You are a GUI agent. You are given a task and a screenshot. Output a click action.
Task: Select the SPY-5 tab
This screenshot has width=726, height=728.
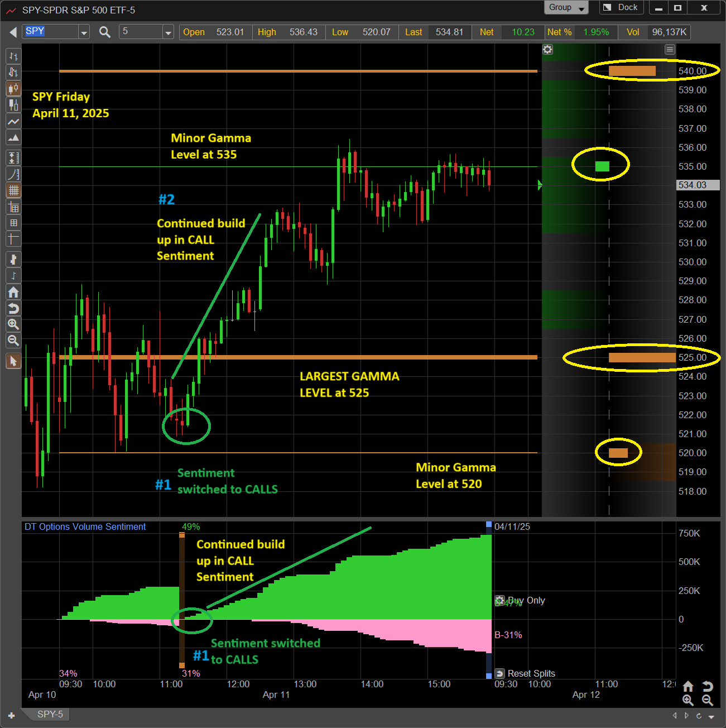(x=50, y=714)
